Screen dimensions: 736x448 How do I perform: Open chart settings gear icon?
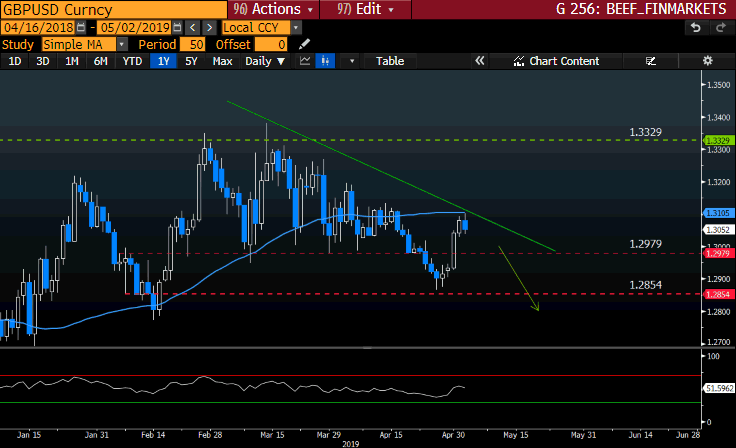point(708,61)
